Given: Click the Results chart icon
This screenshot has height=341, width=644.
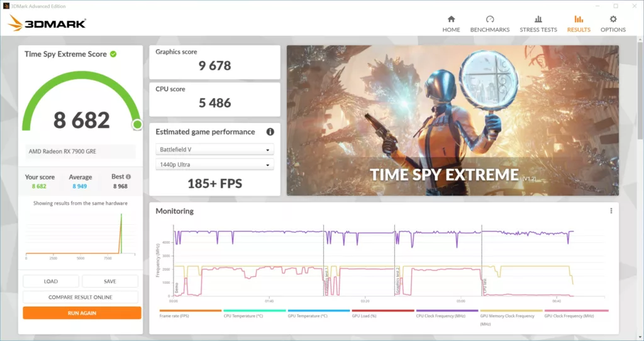Looking at the screenshot, I should click(x=579, y=19).
